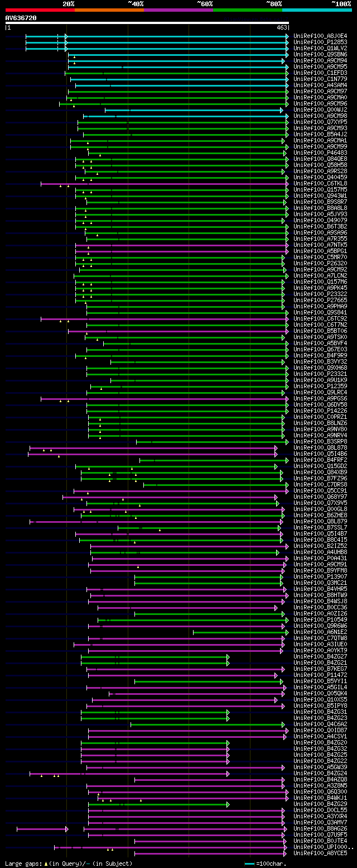The image size is (357, 868).
Task: Click the UniRef100_Q15GD2 label
Action: click(x=320, y=466)
